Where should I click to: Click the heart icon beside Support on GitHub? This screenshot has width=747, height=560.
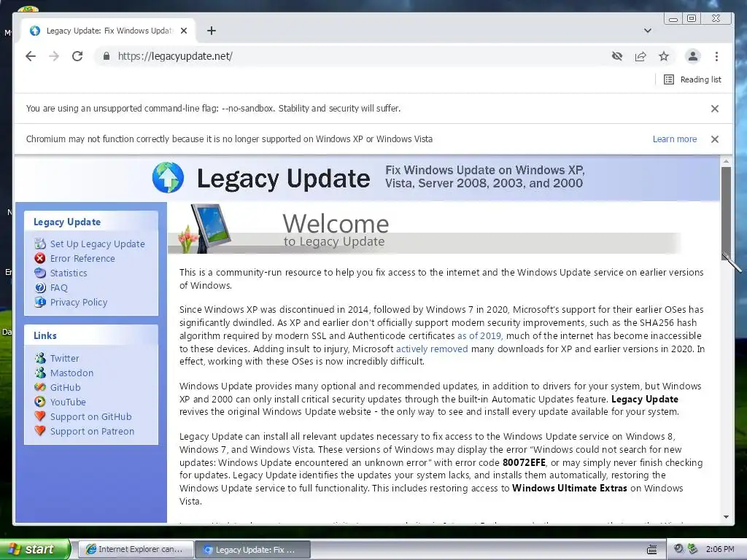pos(40,416)
